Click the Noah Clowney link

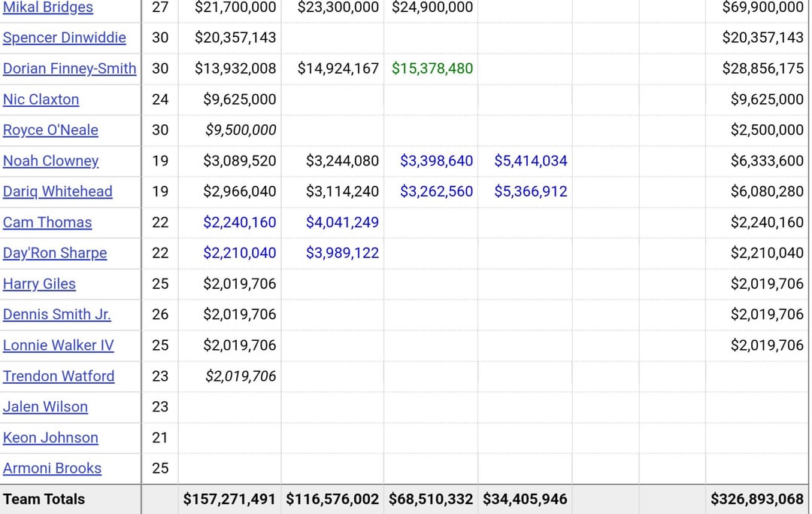tap(50, 161)
